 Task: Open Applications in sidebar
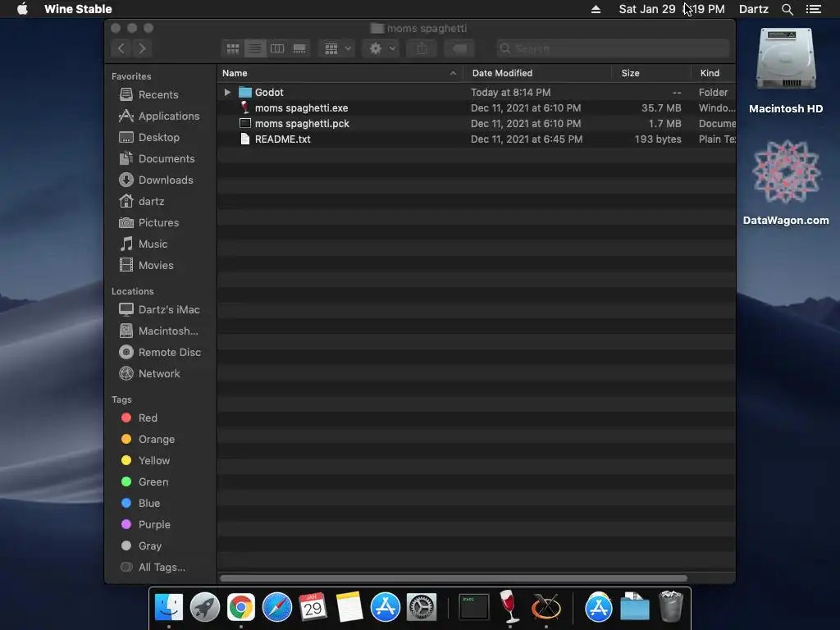(x=160, y=116)
